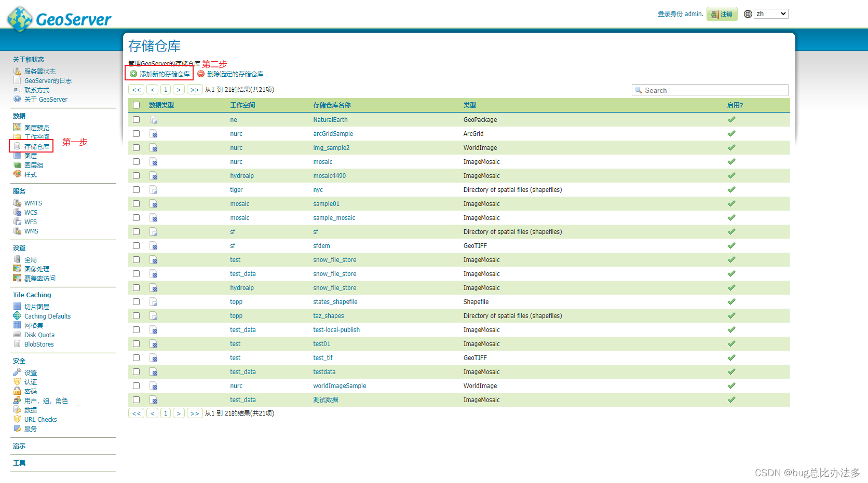Click the BlobStores icon
Screen dimensions: 868x483
[17, 344]
